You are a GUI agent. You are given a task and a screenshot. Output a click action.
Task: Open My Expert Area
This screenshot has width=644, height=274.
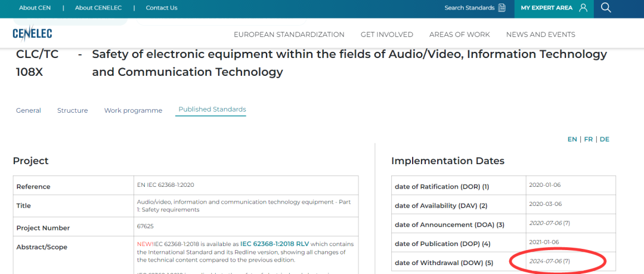[x=547, y=8]
